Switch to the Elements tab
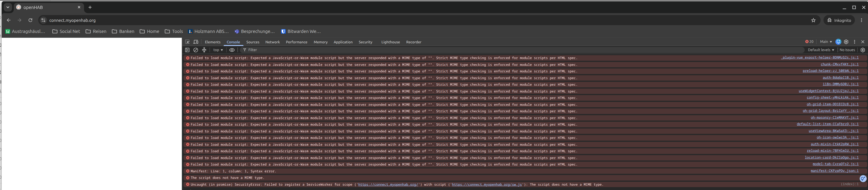 (x=213, y=42)
